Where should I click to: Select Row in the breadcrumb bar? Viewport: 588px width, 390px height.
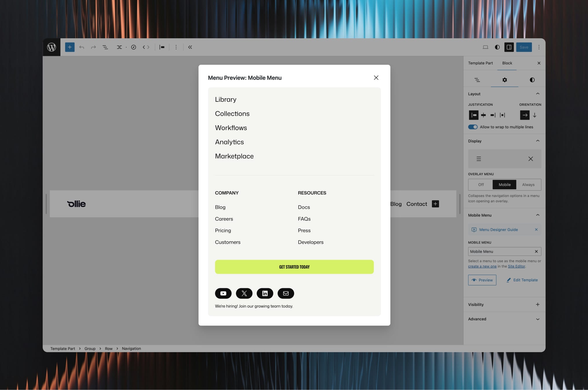[x=109, y=348]
